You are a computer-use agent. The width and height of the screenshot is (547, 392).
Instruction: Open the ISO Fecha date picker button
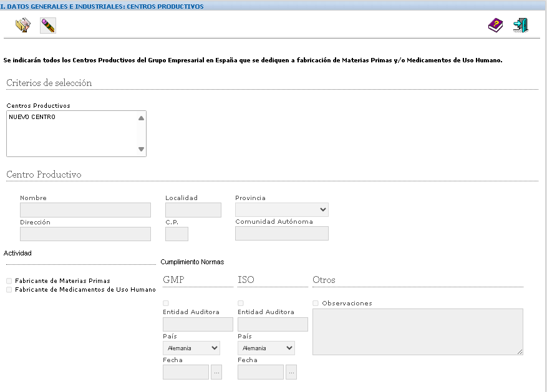click(x=291, y=372)
